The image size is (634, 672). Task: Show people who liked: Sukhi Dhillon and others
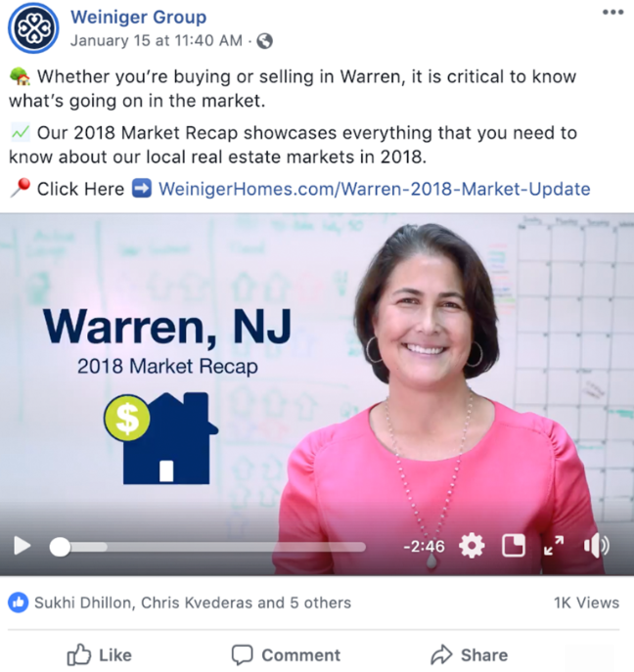click(193, 603)
